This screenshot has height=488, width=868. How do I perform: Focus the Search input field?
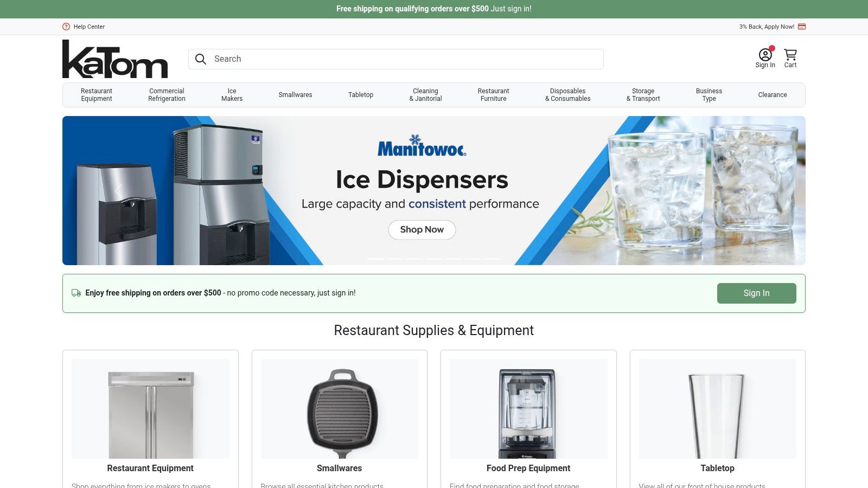396,59
